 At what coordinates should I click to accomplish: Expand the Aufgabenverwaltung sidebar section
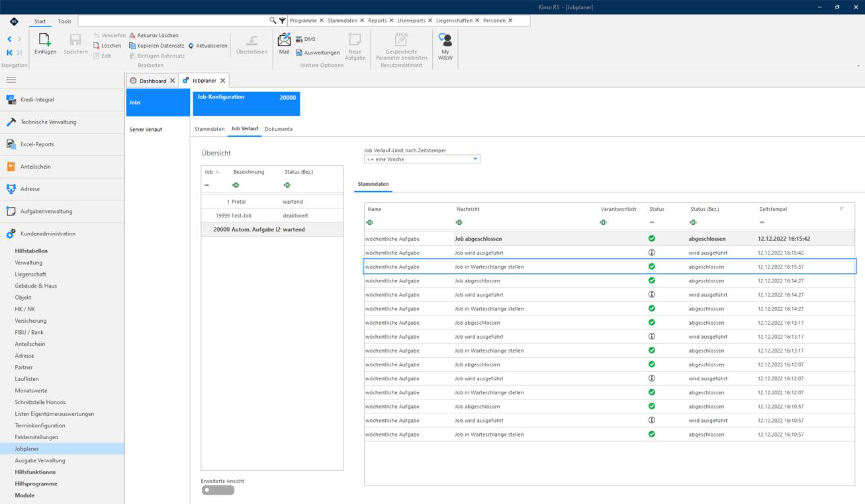(x=62, y=211)
